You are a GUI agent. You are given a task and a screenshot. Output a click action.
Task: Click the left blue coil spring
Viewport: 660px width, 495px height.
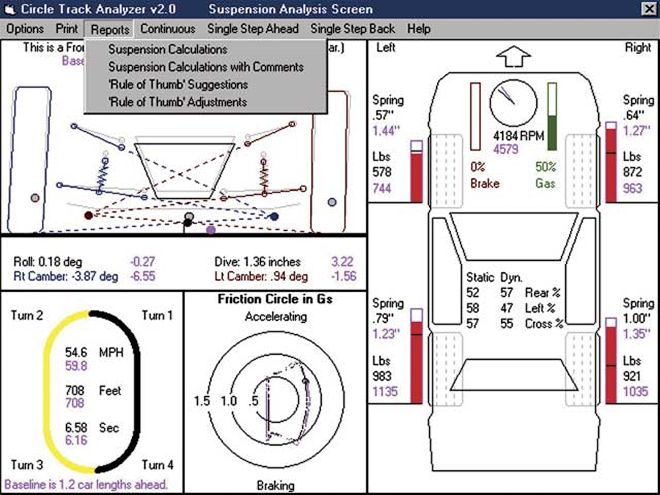point(104,176)
